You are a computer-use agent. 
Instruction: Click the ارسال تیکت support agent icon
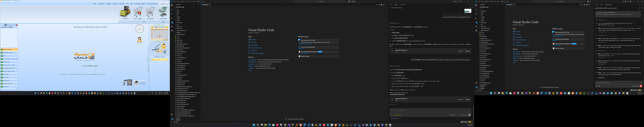[x=140, y=39]
